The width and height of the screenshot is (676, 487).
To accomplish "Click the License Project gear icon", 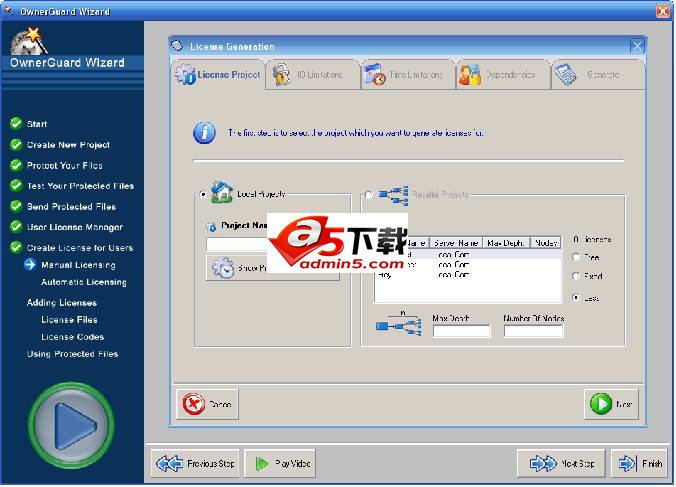I will [x=185, y=74].
